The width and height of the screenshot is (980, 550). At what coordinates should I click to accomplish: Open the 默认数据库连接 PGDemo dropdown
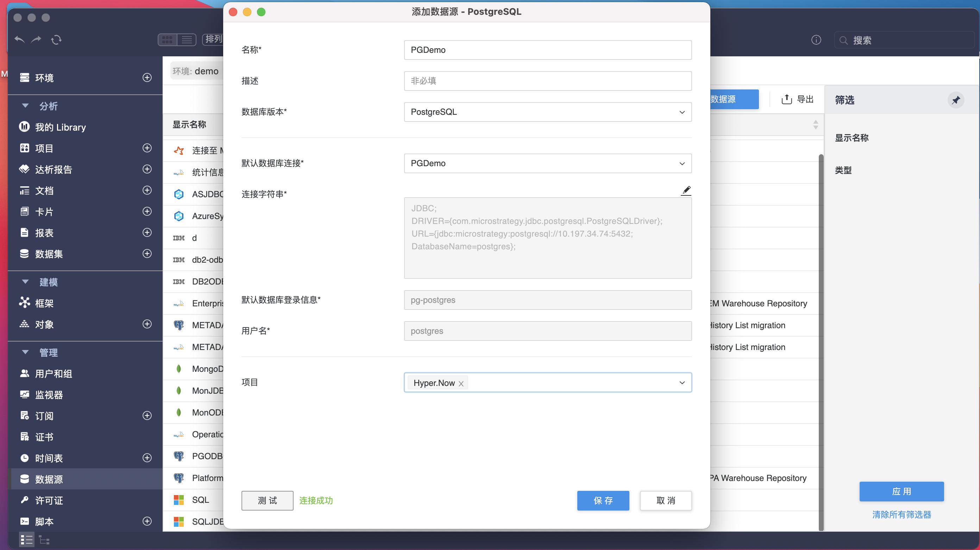click(x=681, y=163)
